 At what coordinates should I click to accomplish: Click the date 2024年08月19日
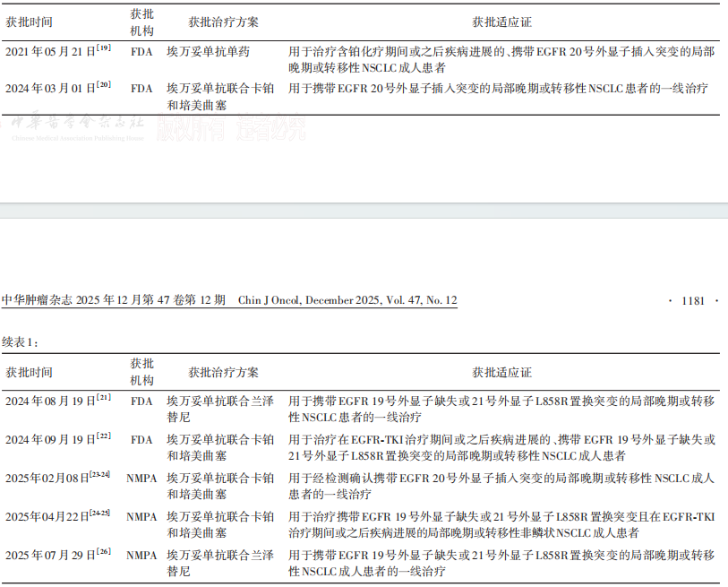pyautogui.click(x=51, y=401)
